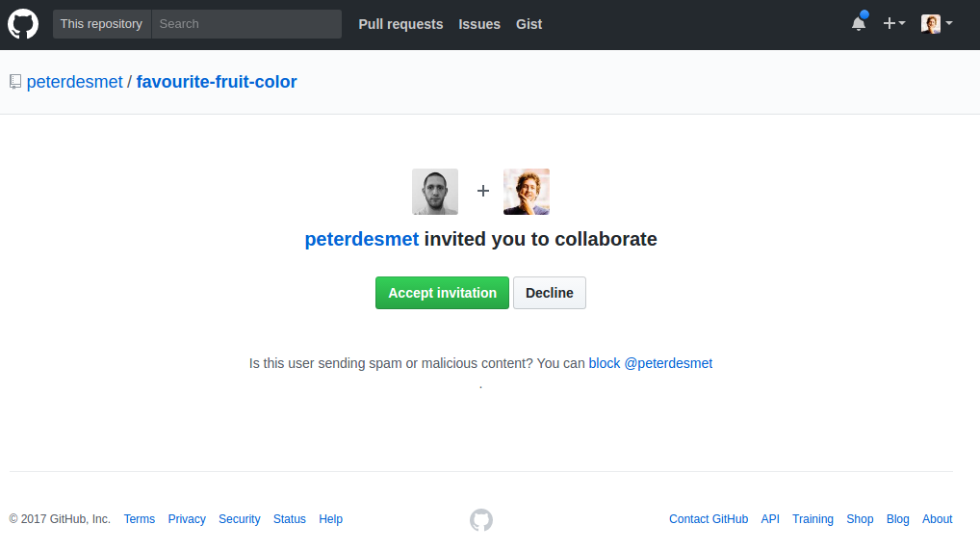
Task: Block @peterdesmet via the spam link
Action: (x=651, y=363)
